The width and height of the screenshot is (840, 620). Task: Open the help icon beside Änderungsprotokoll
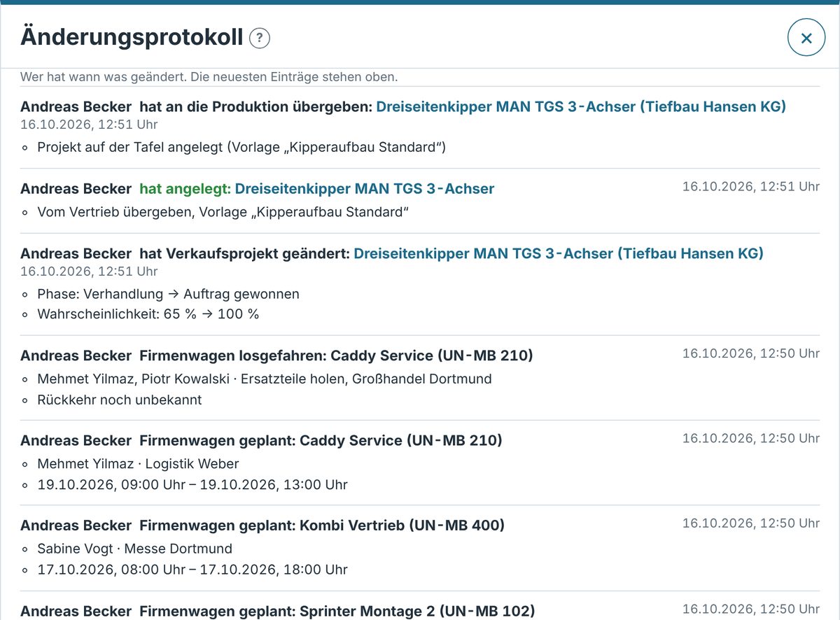[x=260, y=38]
